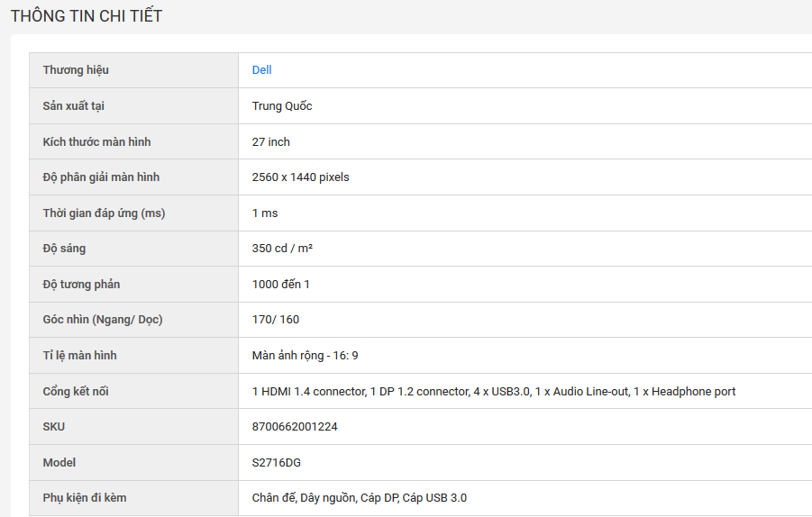Click the 1 ms response time value
Viewport: 812px width, 517px height.
point(265,213)
